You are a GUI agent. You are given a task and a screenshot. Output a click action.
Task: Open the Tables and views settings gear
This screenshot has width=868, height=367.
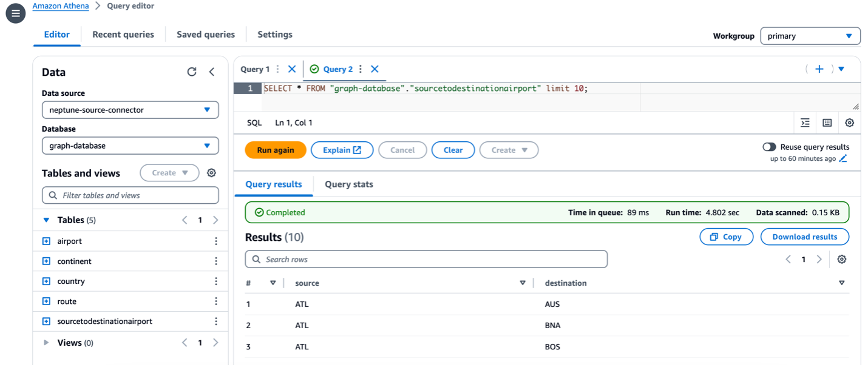(x=211, y=173)
